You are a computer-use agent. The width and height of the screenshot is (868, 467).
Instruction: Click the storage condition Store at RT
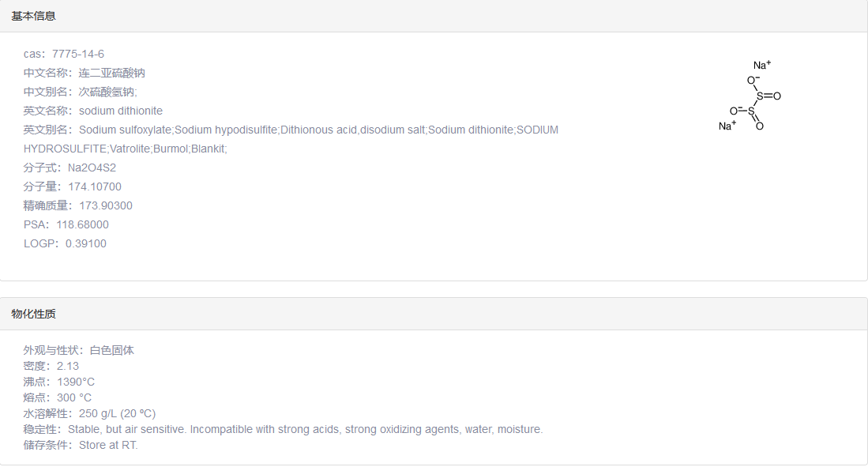108,445
